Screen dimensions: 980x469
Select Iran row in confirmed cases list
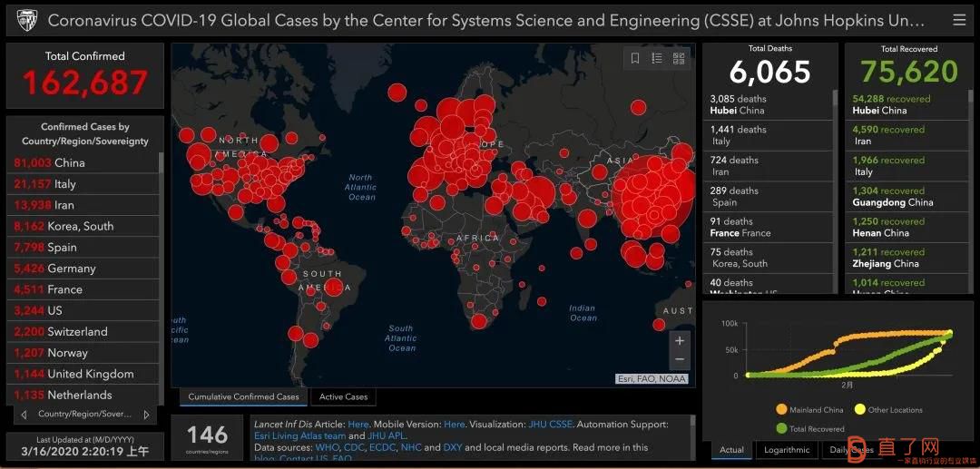click(83, 205)
